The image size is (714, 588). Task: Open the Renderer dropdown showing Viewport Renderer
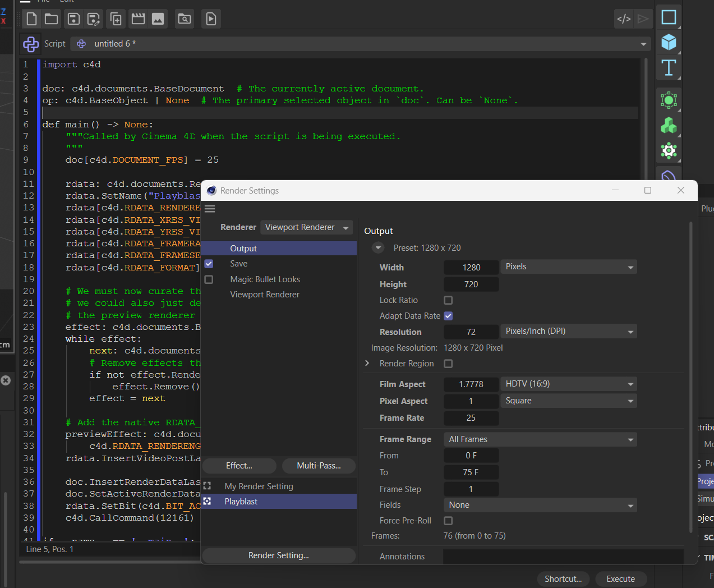pos(306,227)
